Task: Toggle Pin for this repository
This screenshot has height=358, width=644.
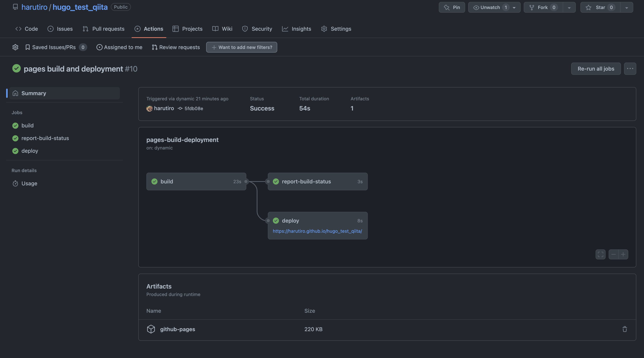Action: click(x=452, y=7)
